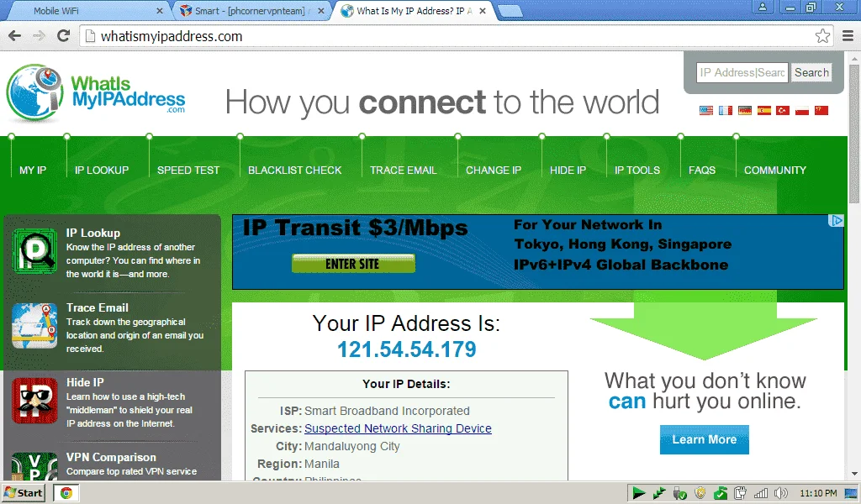Viewport: 861px width, 504px height.
Task: Click the Hide IP sunglasses icon
Action: tap(34, 401)
